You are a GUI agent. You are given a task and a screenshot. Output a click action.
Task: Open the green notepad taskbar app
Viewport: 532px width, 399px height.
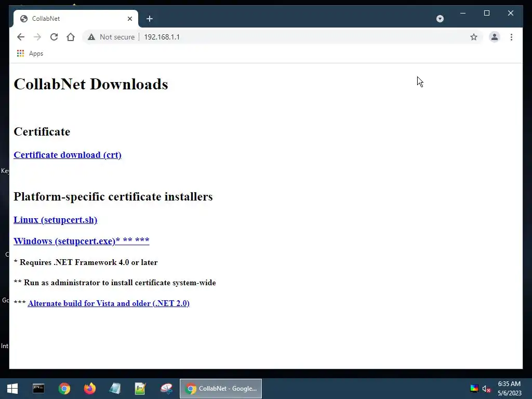pyautogui.click(x=140, y=389)
